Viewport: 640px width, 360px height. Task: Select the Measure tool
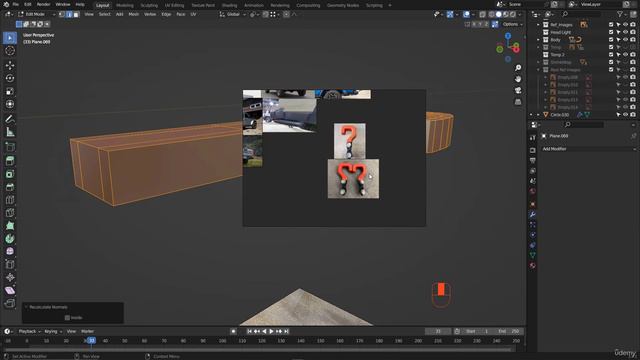click(x=10, y=132)
